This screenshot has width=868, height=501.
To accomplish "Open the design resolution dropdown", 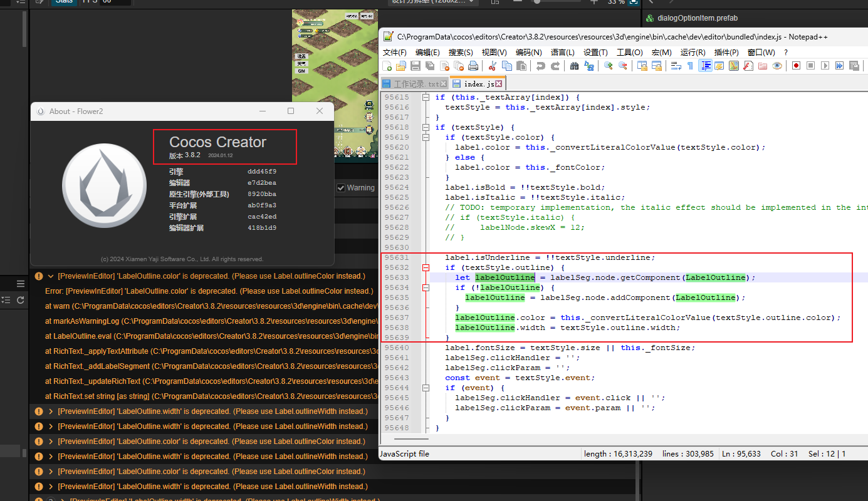I will point(433,2).
